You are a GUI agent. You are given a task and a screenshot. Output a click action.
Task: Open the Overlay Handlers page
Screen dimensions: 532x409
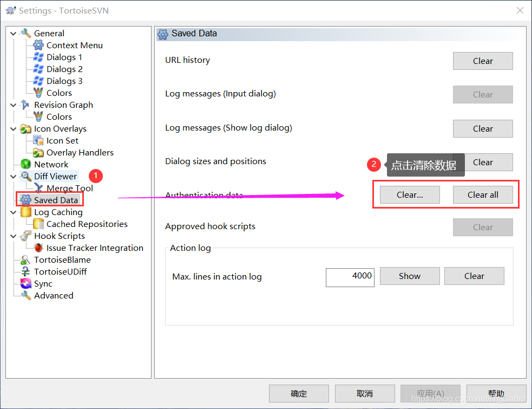(x=80, y=153)
